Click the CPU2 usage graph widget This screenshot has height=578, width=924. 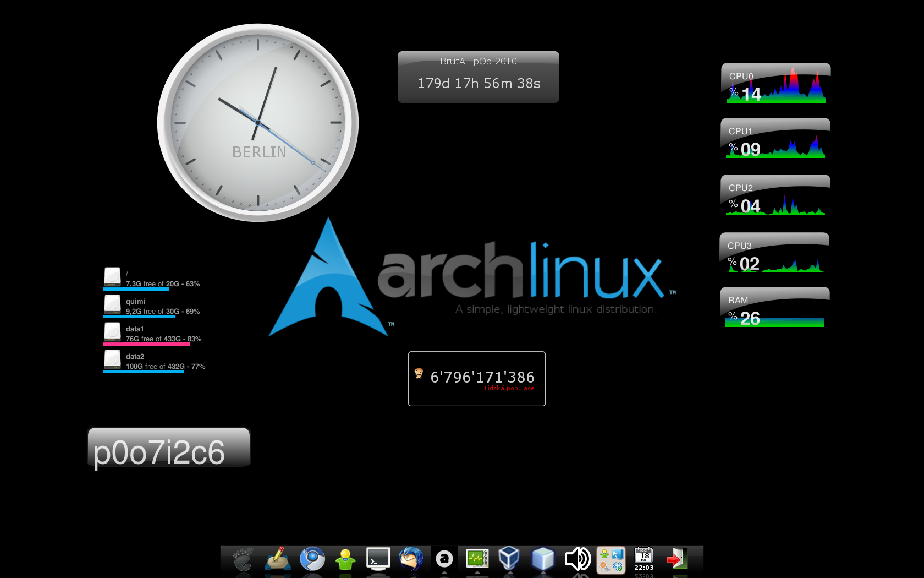tap(776, 195)
